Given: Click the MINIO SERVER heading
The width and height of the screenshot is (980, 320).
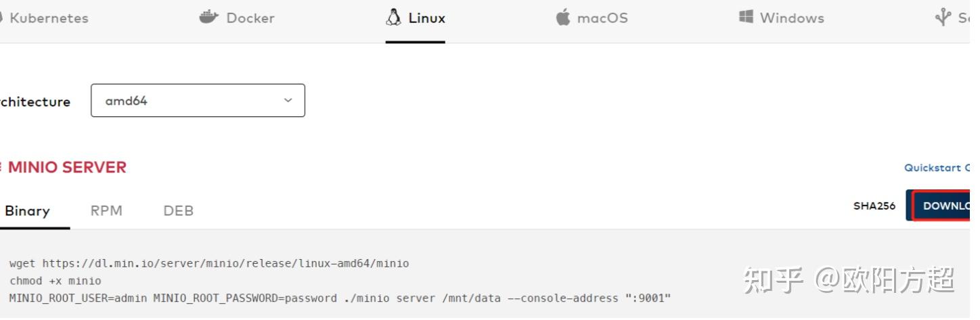Looking at the screenshot, I should click(67, 167).
